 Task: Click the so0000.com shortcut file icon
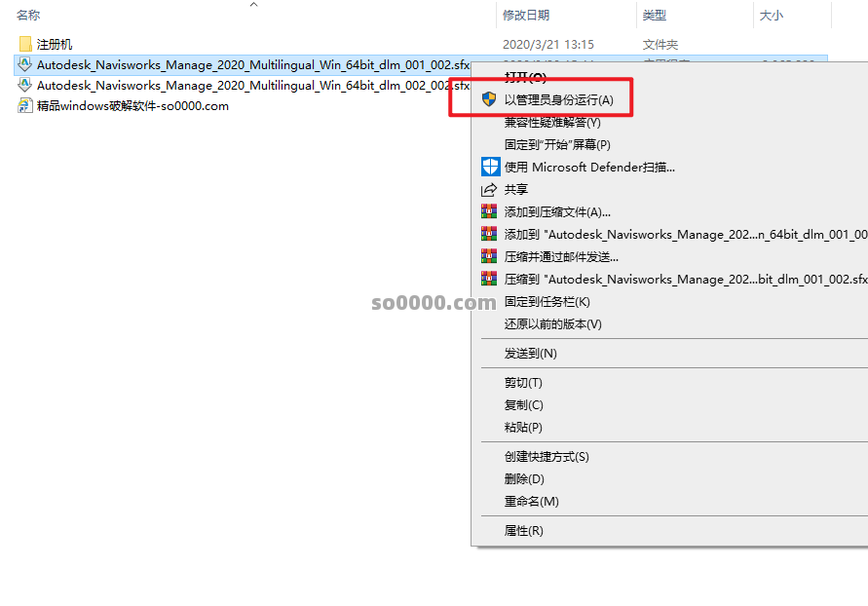pos(25,105)
